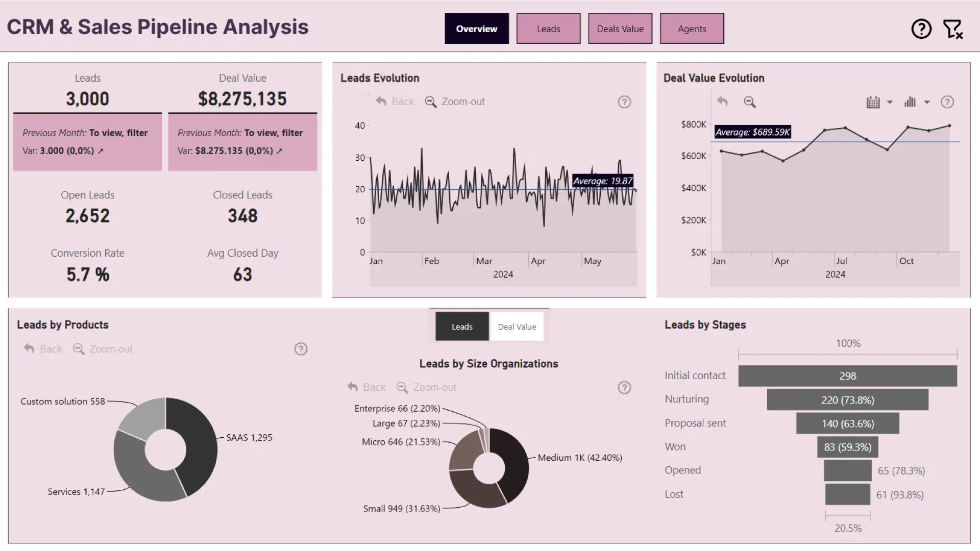
Task: Click Conversion Rate value 5.7 %
Action: point(88,274)
